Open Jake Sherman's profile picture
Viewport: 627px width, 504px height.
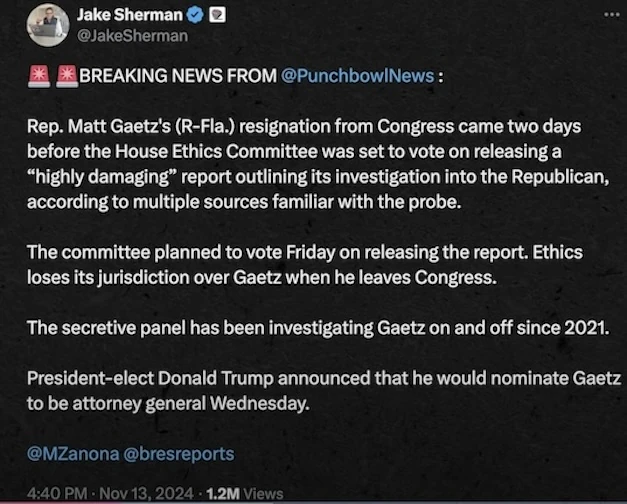tap(47, 24)
